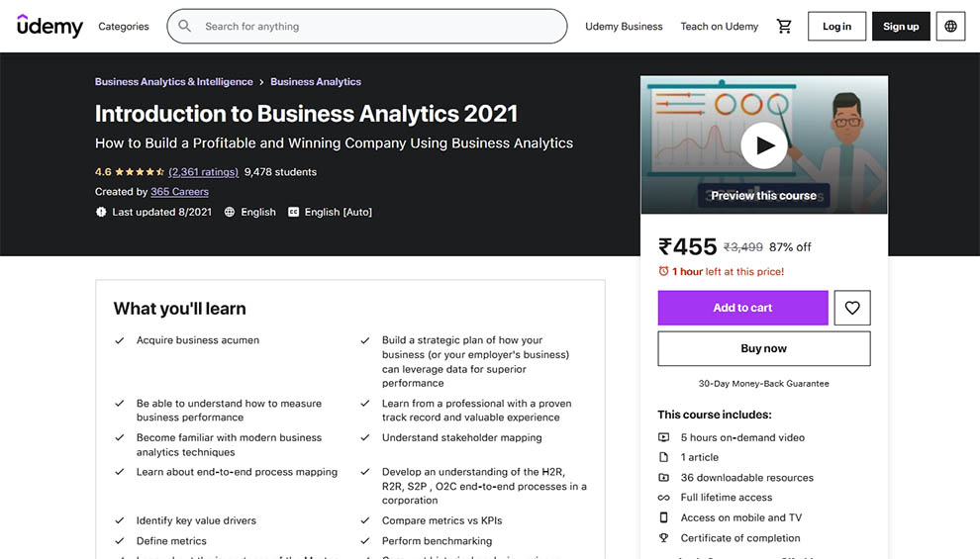This screenshot has width=980, height=559.
Task: Focus the 'Search for anything' field
Action: coord(367,27)
